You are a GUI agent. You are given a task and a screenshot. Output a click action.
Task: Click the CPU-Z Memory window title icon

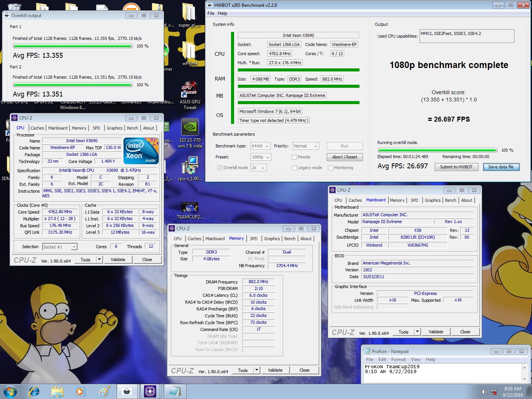tap(172, 229)
